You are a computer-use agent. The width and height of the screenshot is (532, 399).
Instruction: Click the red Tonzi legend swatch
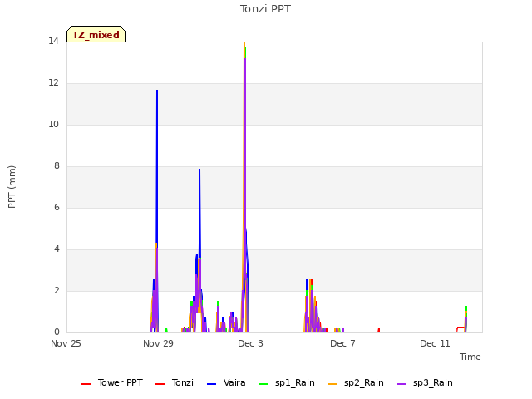click(160, 384)
